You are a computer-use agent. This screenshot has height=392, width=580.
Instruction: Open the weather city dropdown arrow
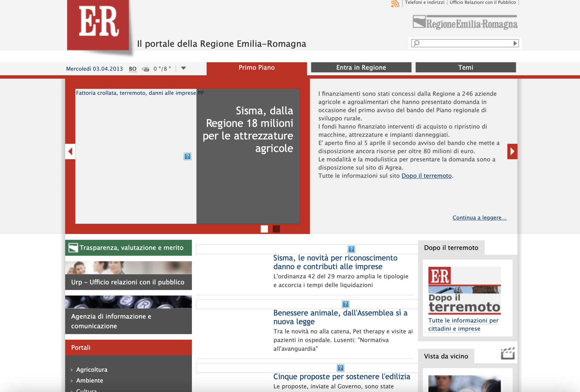pyautogui.click(x=183, y=68)
